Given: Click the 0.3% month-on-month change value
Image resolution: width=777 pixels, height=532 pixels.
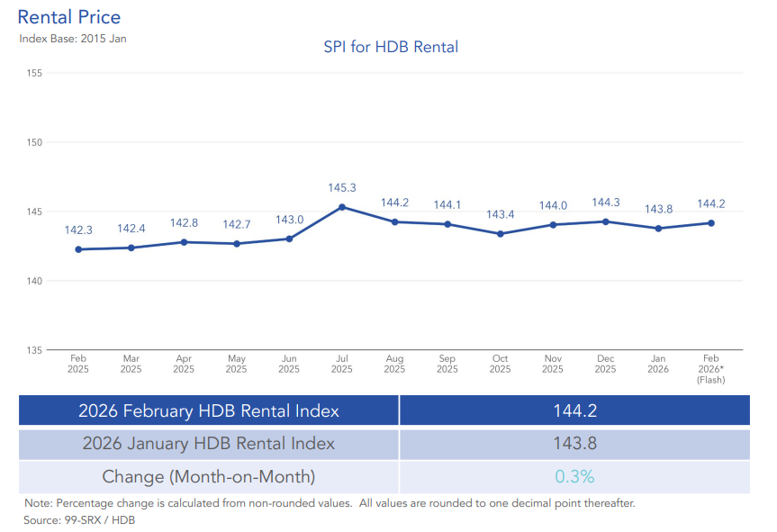Looking at the screenshot, I should (x=574, y=476).
